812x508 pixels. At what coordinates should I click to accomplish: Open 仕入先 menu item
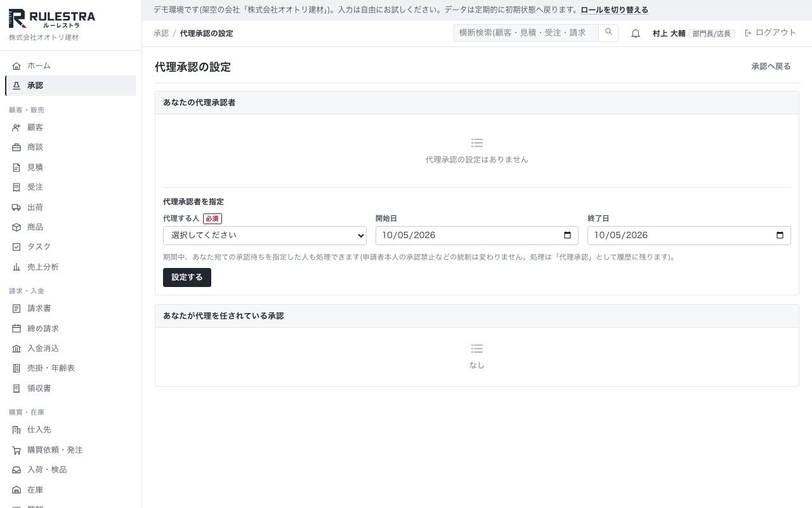(x=70, y=430)
